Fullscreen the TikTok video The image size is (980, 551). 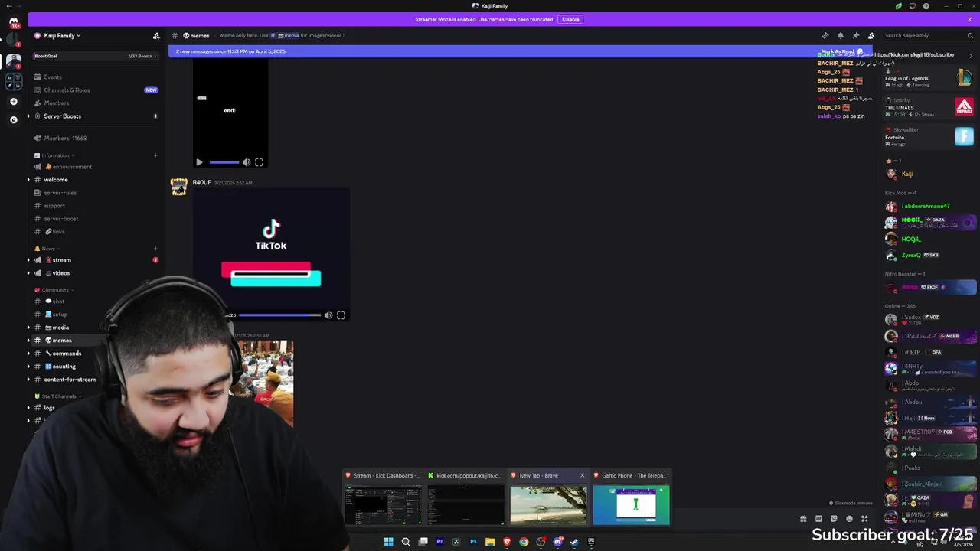coord(341,315)
